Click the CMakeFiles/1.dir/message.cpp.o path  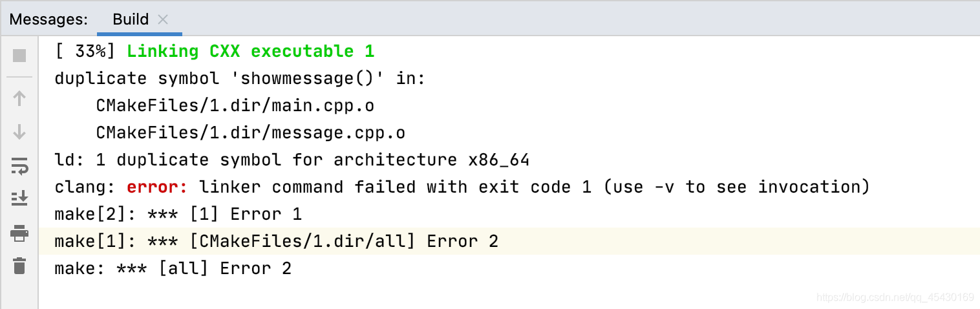click(250, 133)
